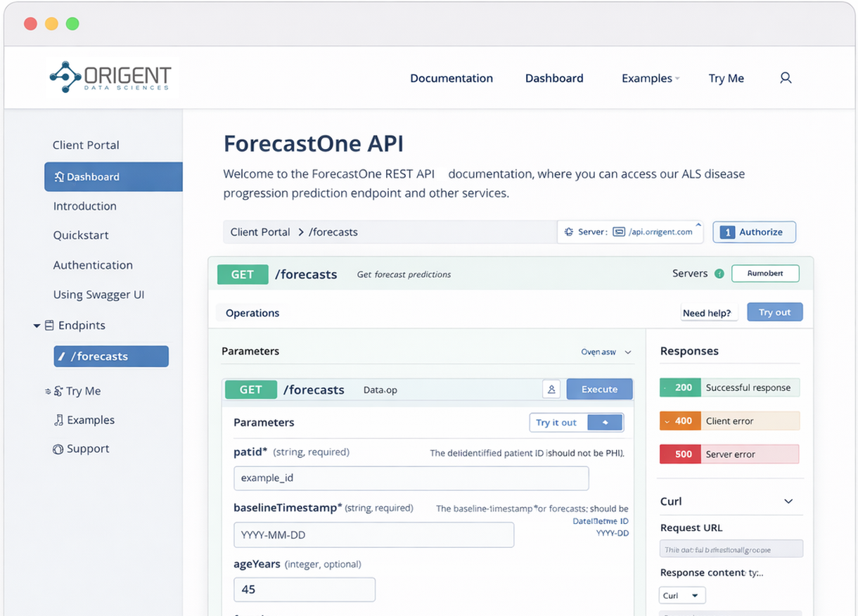The height and width of the screenshot is (616, 858).
Task: Click the Need help? link
Action: point(708,313)
